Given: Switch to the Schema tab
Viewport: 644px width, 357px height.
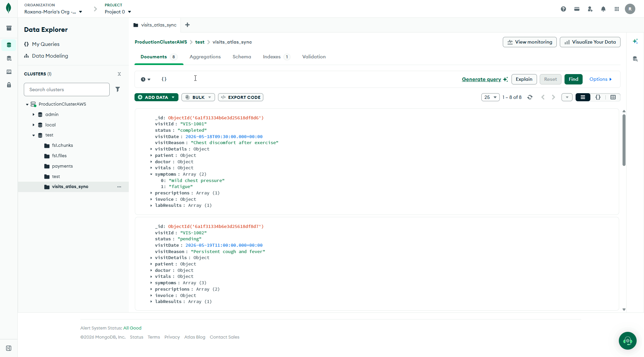Looking at the screenshot, I should (242, 57).
